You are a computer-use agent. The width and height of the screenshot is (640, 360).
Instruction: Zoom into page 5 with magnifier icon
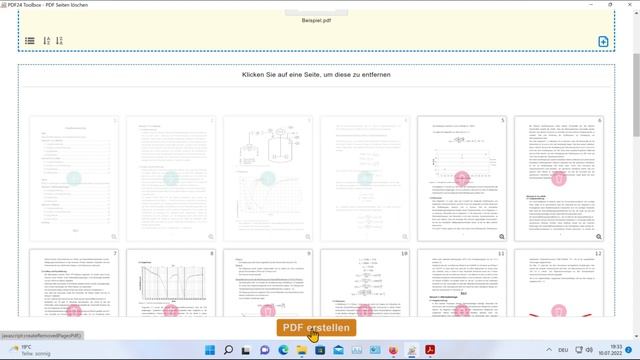pos(502,237)
